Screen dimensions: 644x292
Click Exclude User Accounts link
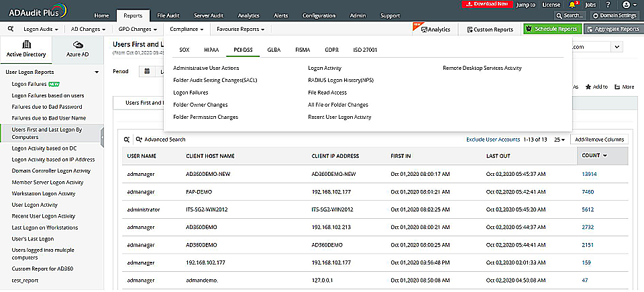(x=493, y=140)
